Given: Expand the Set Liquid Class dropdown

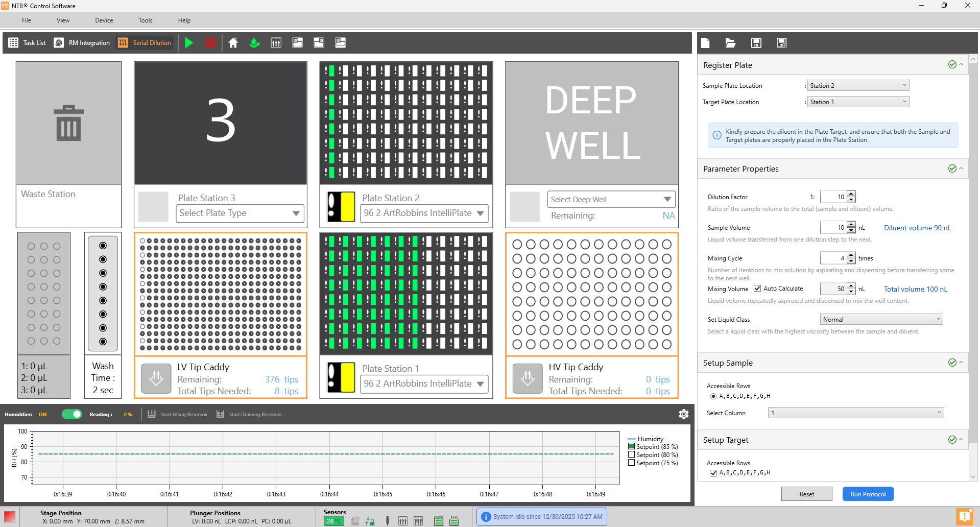Looking at the screenshot, I should coord(880,320).
